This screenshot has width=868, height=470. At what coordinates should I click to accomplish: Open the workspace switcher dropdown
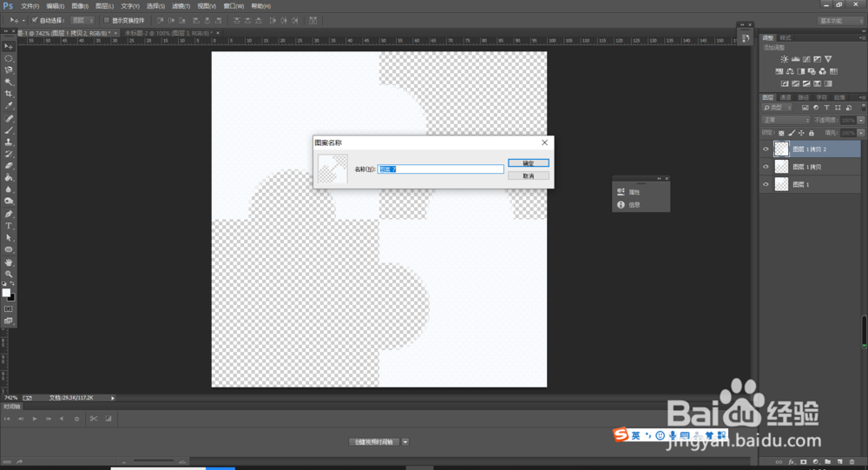coord(841,21)
